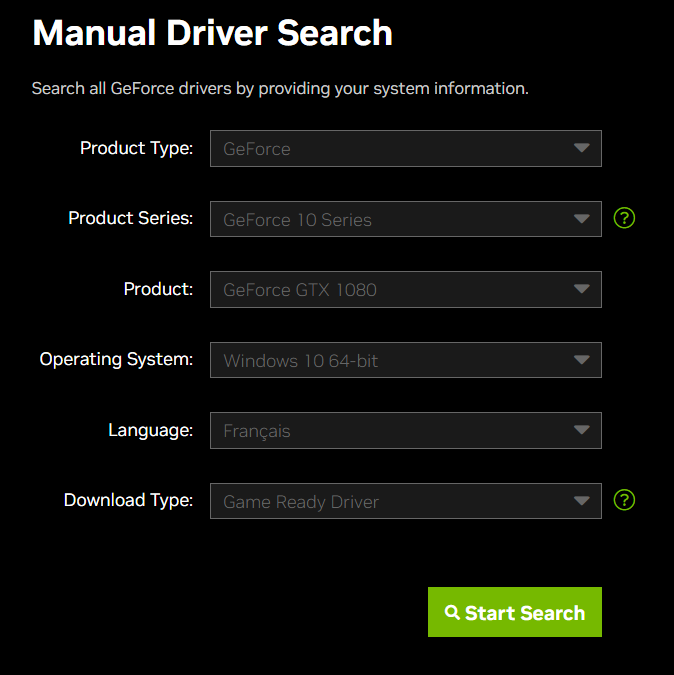Open the Product dropdown showing GeForce GTX 1080

coord(405,289)
